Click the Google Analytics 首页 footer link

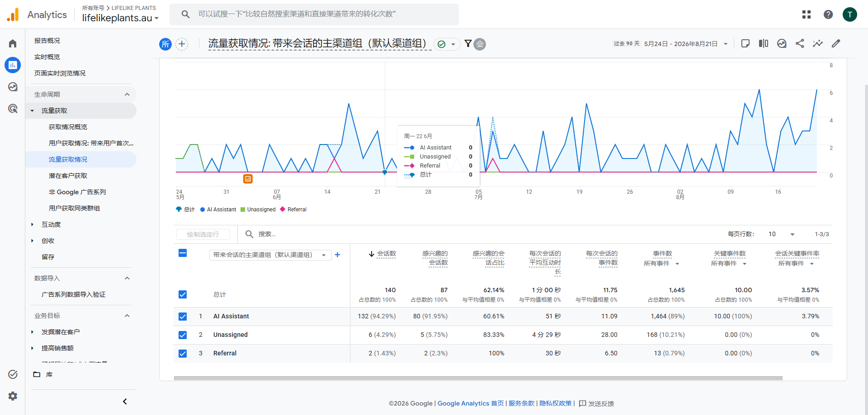471,403
